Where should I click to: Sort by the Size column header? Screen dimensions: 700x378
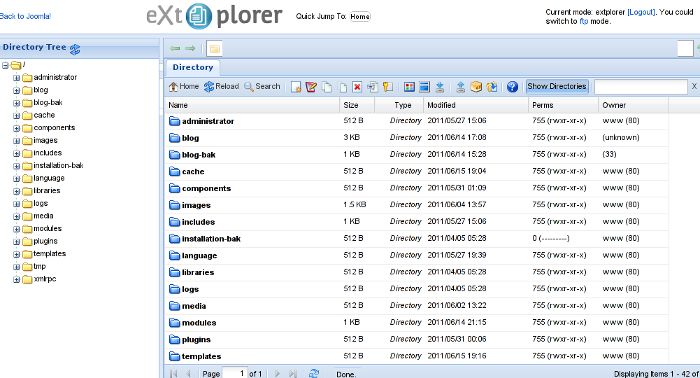[357, 105]
